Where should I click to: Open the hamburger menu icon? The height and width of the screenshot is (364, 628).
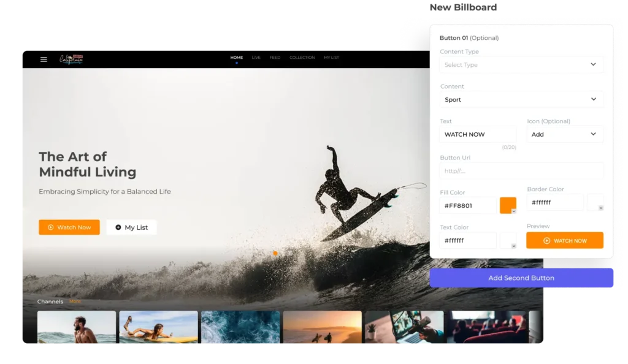coord(44,59)
